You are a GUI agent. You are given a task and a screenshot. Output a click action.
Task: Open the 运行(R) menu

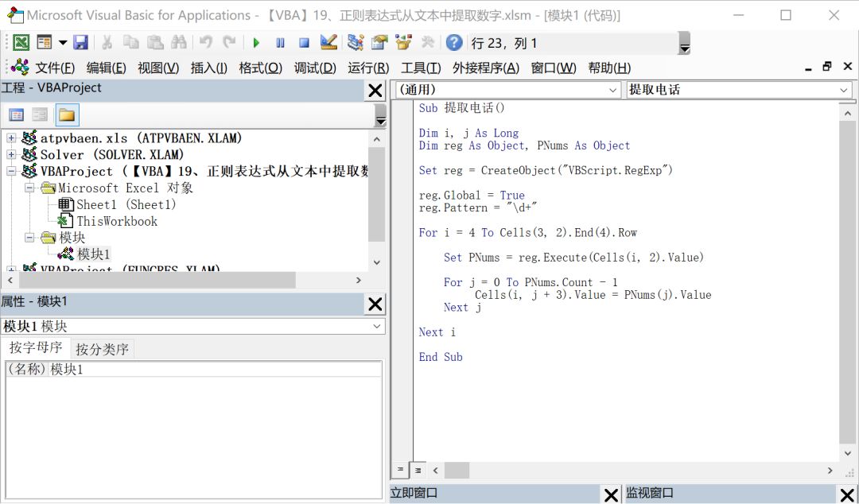click(368, 68)
